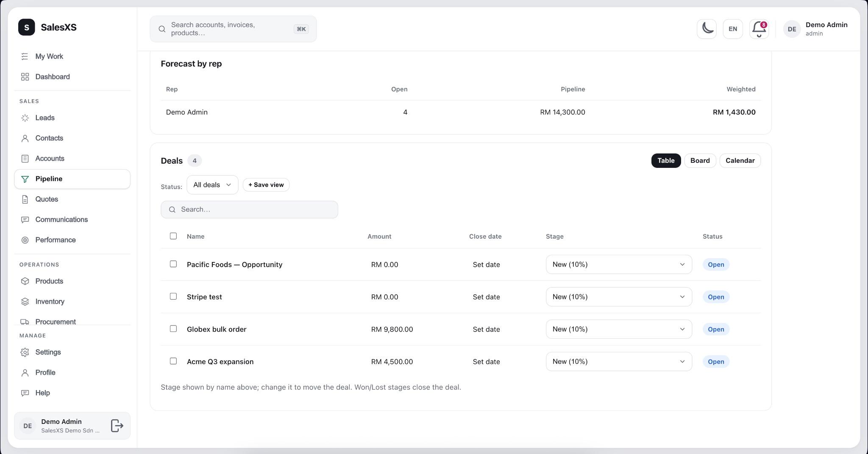
Task: Click the + Save view button
Action: [266, 185]
